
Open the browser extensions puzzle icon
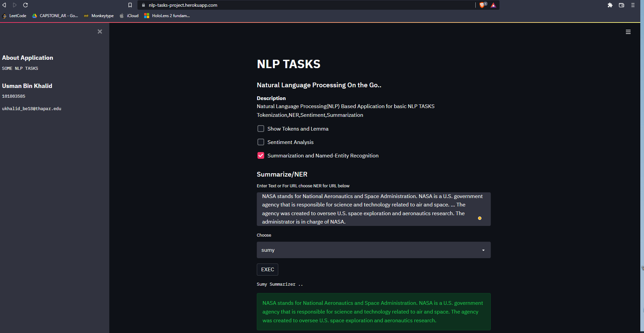610,5
